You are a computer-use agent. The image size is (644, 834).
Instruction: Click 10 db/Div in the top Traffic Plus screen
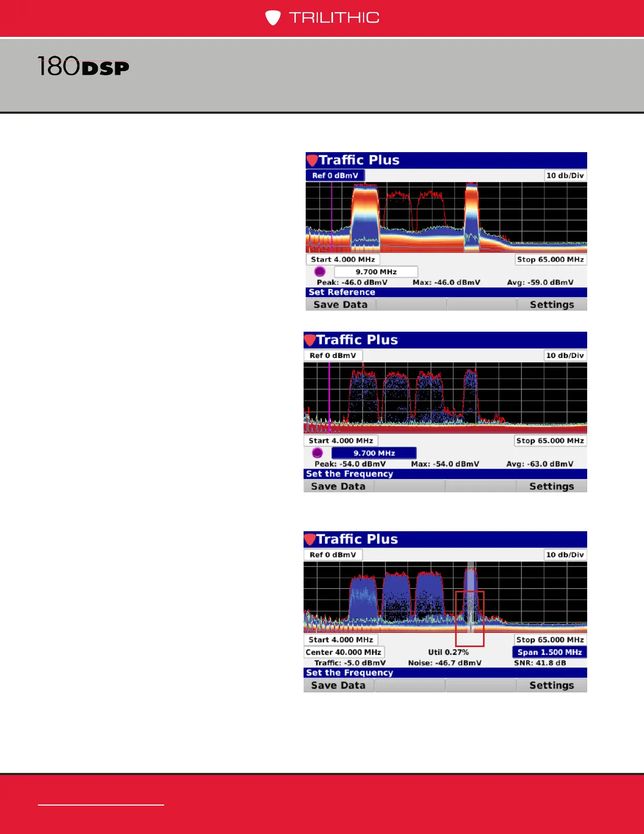tap(565, 175)
